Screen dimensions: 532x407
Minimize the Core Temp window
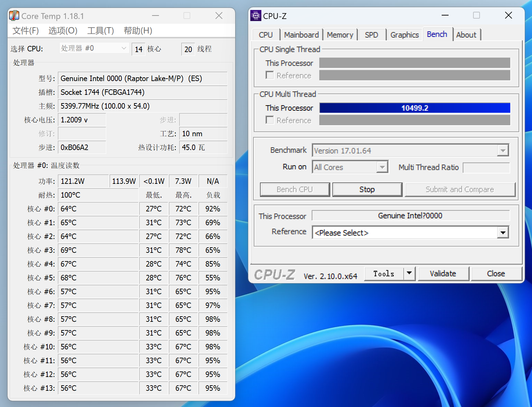[155, 16]
